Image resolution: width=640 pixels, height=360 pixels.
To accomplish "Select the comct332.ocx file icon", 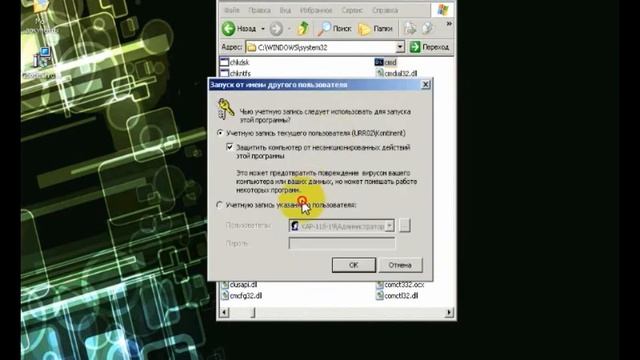I will (x=380, y=284).
